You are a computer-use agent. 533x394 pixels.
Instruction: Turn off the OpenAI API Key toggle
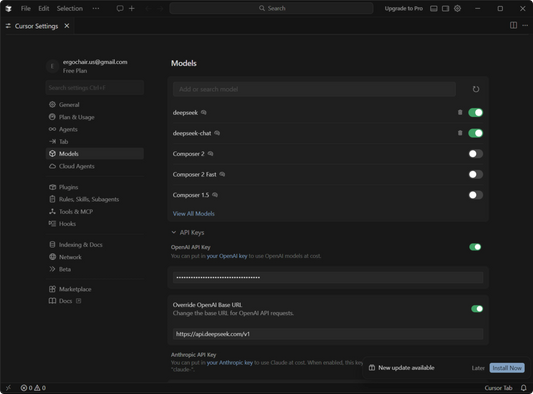[475, 247]
